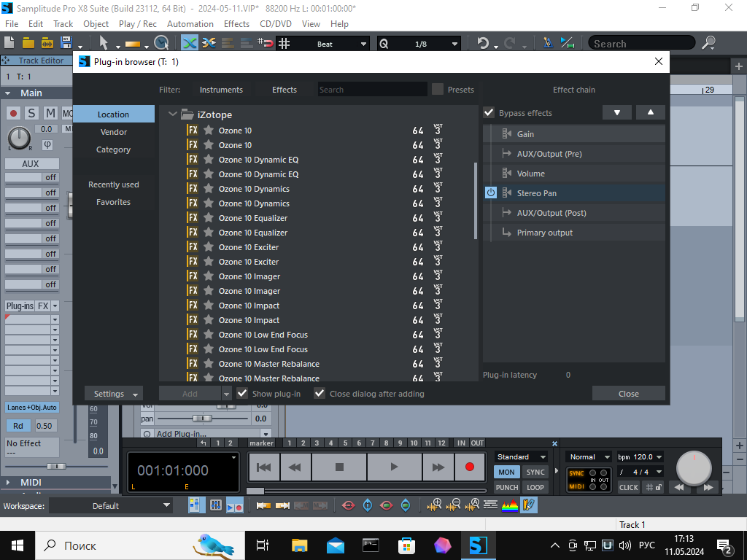Click the zoom out waveform icon
This screenshot has width=747, height=560.
pyautogui.click(x=453, y=505)
